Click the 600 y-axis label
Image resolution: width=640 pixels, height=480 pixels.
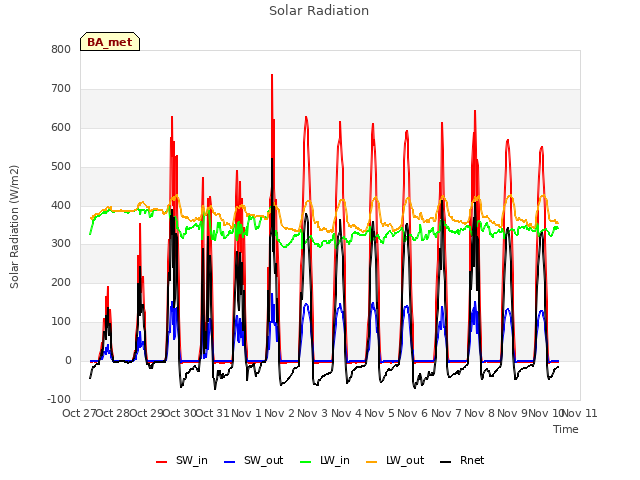tap(61, 127)
